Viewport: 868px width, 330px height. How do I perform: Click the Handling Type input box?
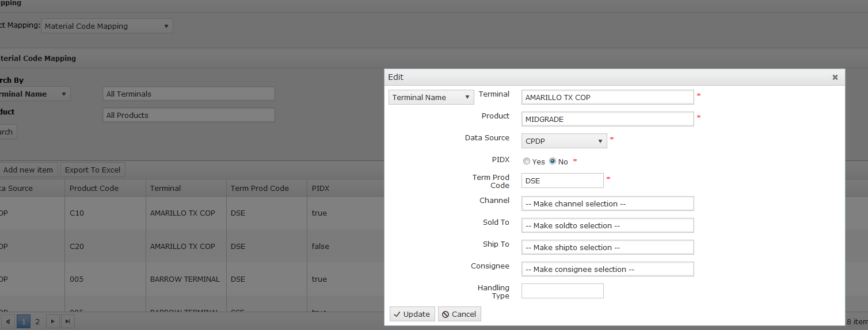[x=562, y=291]
